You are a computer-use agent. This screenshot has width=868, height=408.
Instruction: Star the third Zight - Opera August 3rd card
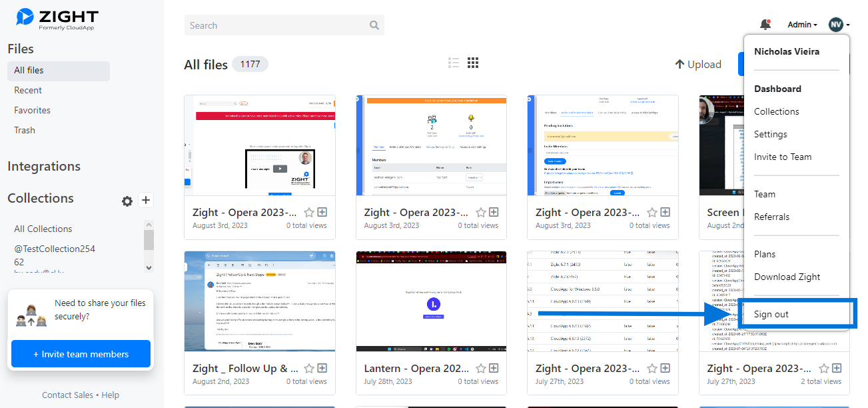[x=652, y=212]
